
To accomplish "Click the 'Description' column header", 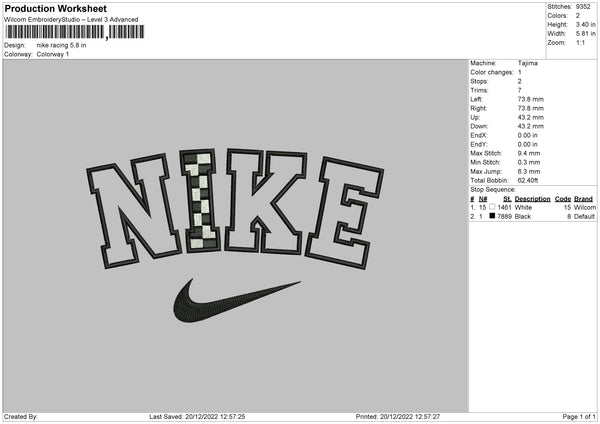I will point(532,199).
